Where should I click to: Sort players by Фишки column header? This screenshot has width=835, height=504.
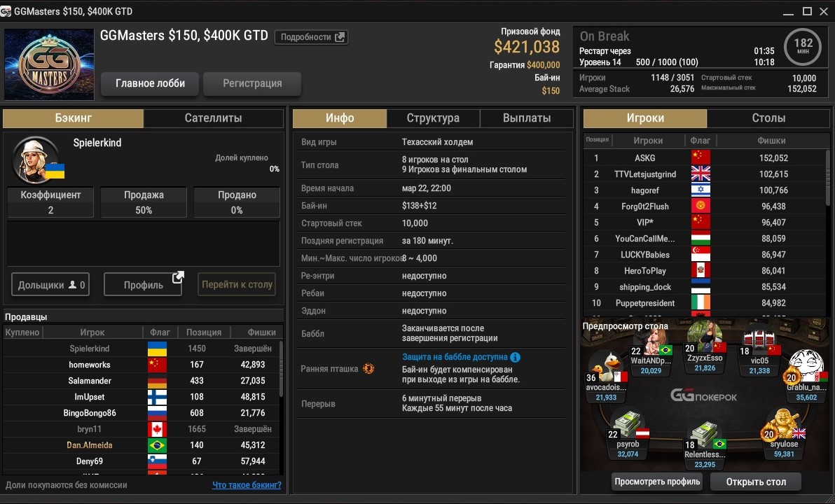[x=771, y=140]
